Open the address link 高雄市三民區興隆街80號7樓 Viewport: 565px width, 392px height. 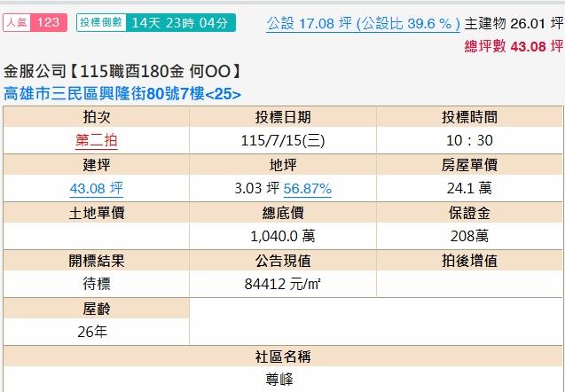pyautogui.click(x=122, y=94)
